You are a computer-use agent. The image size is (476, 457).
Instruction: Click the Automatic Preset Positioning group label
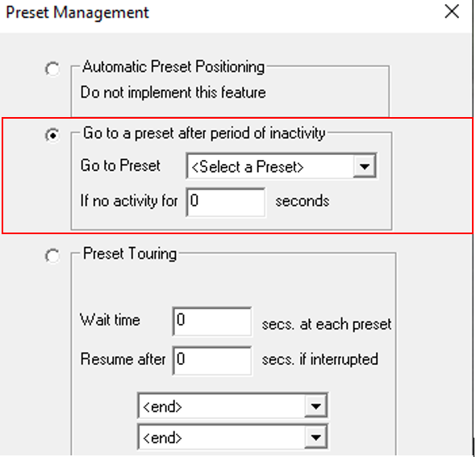tap(173, 66)
